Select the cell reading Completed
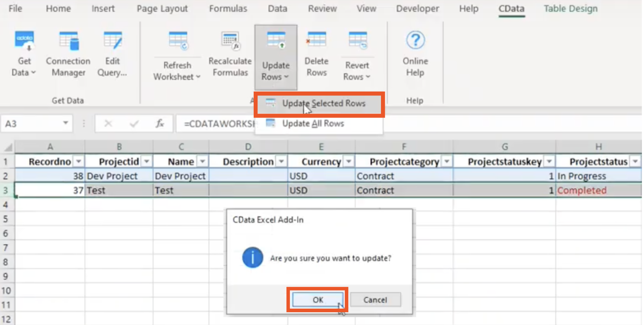 click(598, 190)
